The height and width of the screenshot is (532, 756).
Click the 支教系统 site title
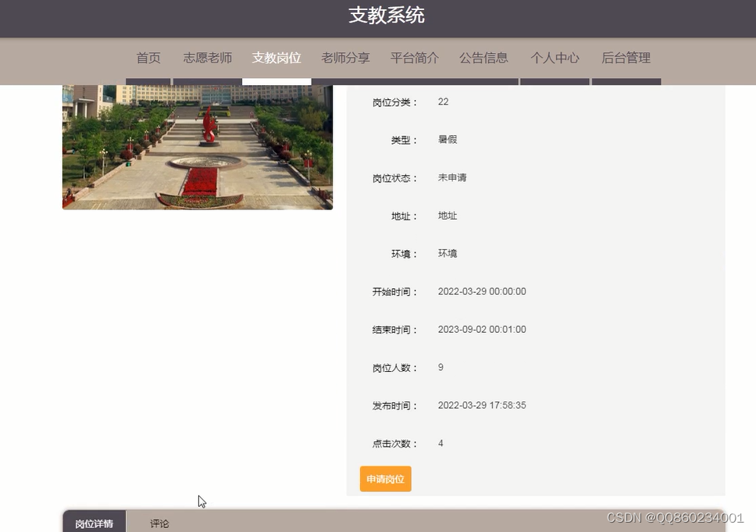pyautogui.click(x=387, y=16)
